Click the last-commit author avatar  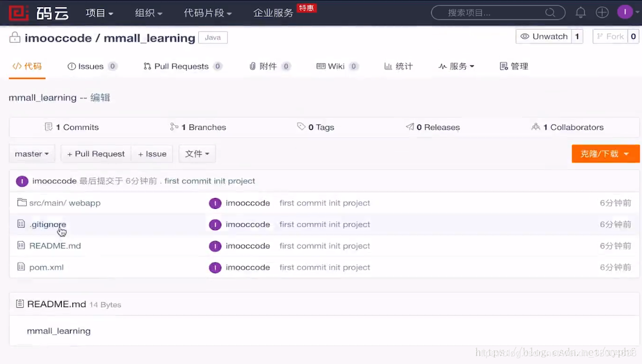pos(22,181)
